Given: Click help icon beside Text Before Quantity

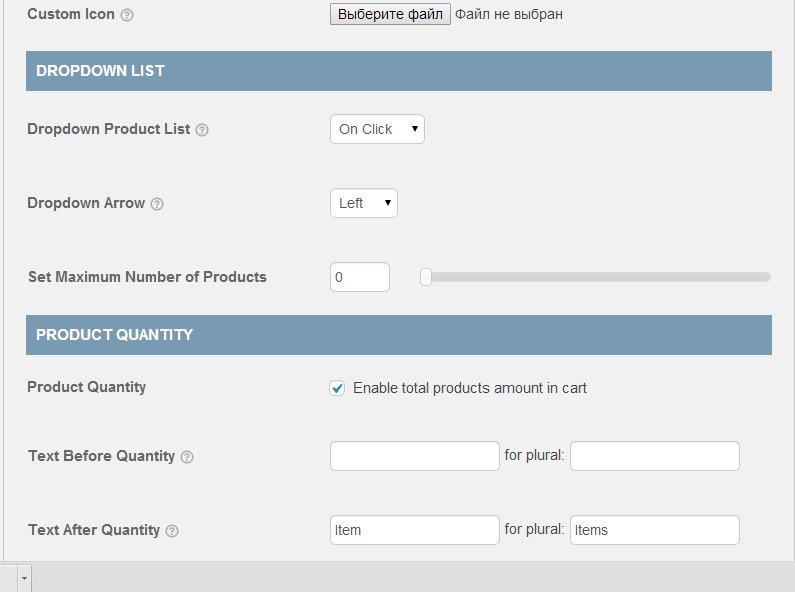Looking at the screenshot, I should click(187, 457).
